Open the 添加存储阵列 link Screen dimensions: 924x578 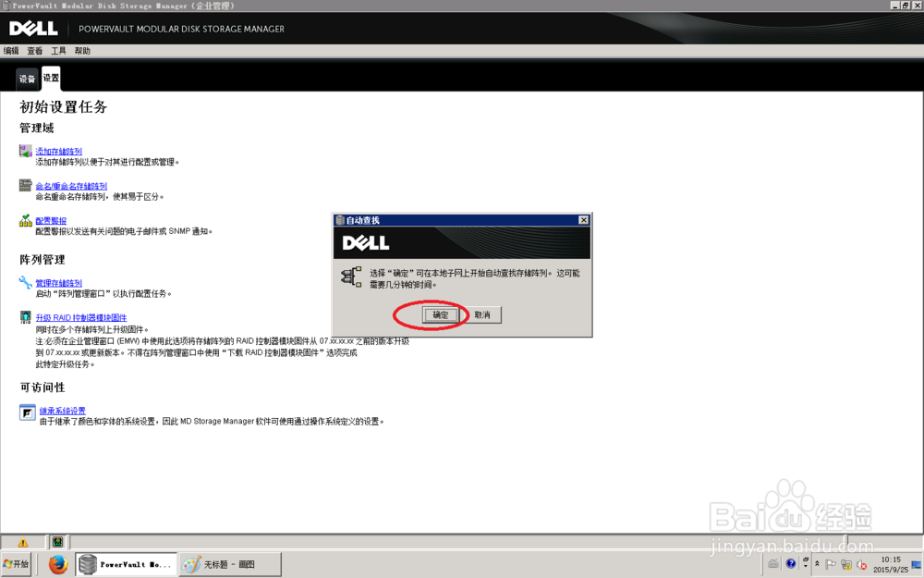tap(58, 152)
